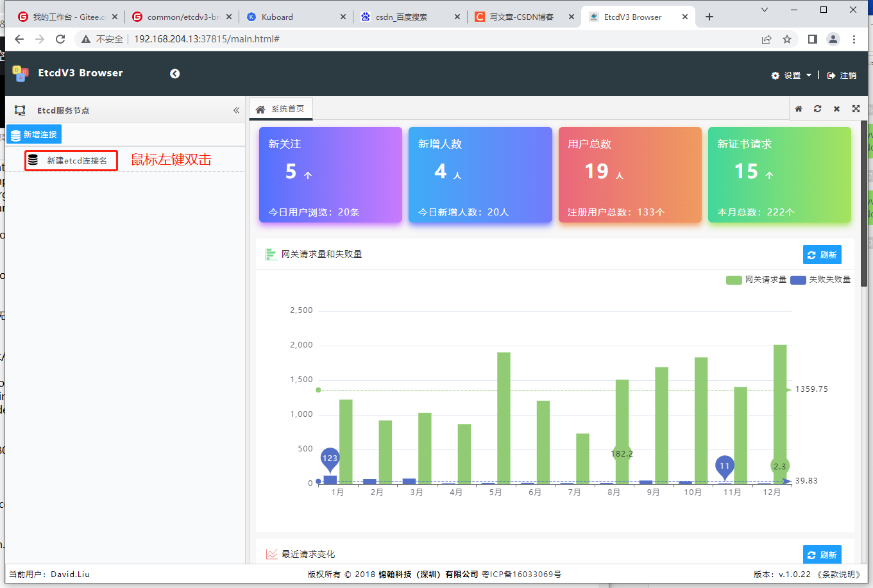Viewport: 873px width, 588px height.
Task: Collapse the Etcd服务节点 panel double-chevron
Action: [x=236, y=110]
